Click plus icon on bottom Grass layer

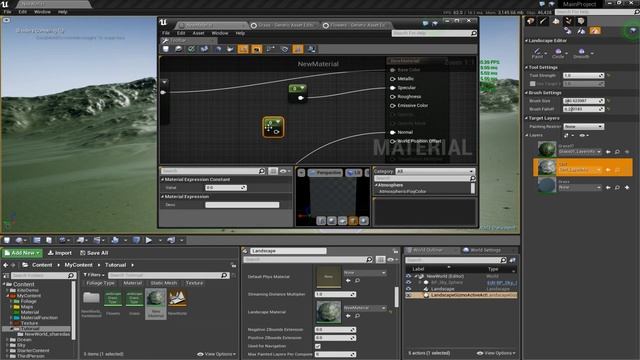click(x=627, y=187)
